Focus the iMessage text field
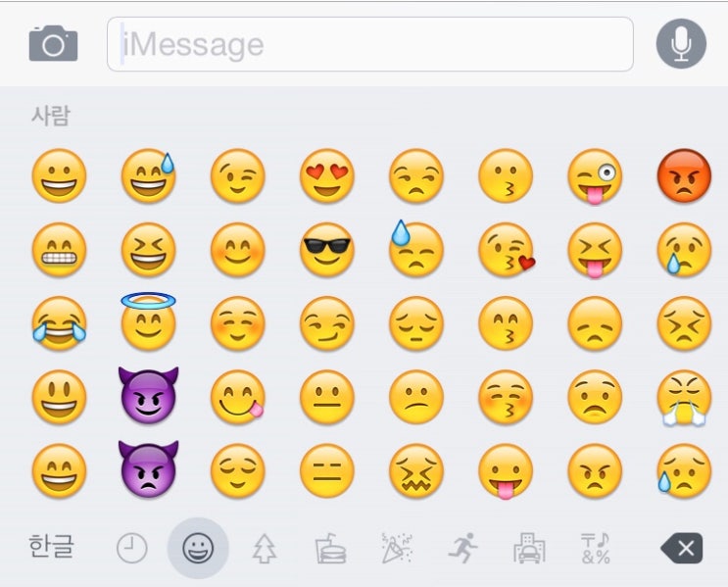Viewport: 728px width, 587px height. pyautogui.click(x=370, y=44)
